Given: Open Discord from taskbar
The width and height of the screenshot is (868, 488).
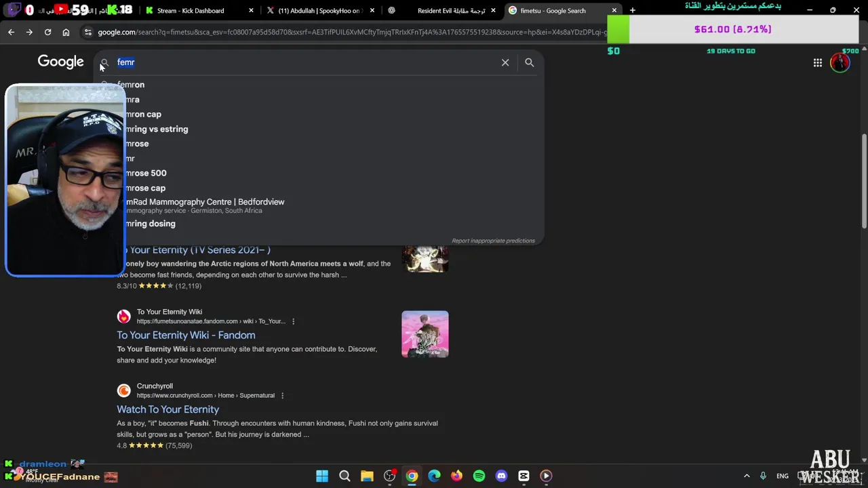Looking at the screenshot, I should 501,476.
